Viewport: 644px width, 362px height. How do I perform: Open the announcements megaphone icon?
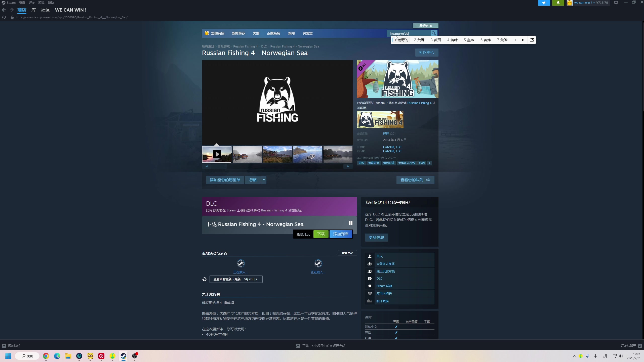(x=544, y=3)
